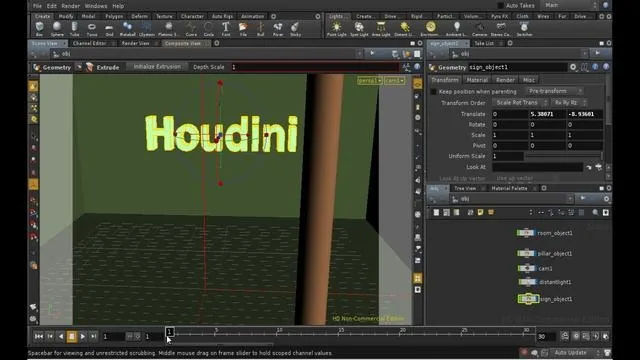
Task: Click the Translate Y value field
Action: pyautogui.click(x=547, y=114)
